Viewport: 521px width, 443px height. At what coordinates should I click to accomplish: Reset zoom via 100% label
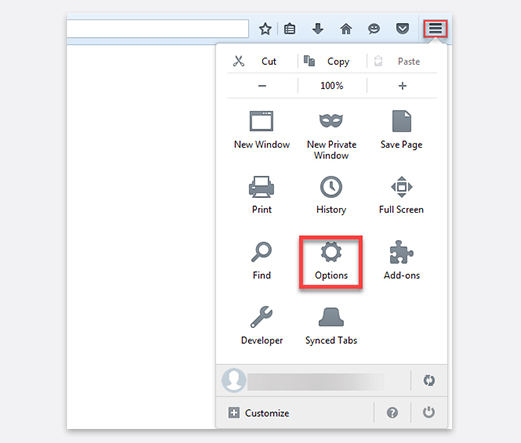coord(332,86)
